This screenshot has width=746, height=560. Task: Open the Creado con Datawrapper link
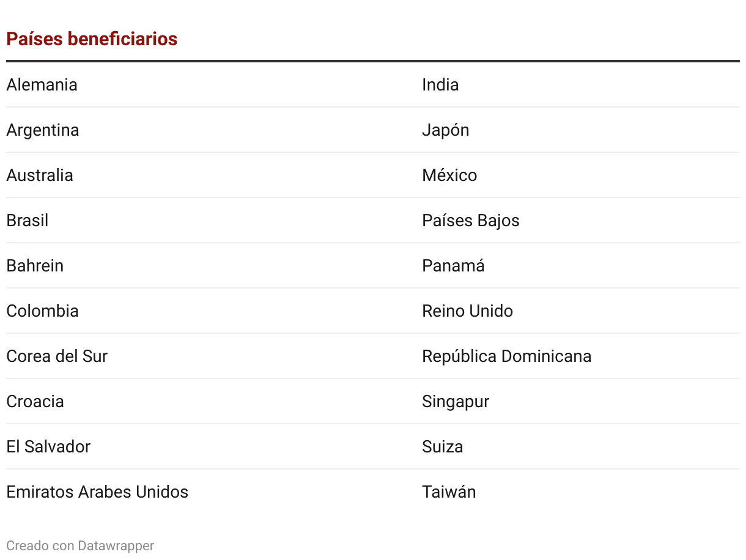80,545
